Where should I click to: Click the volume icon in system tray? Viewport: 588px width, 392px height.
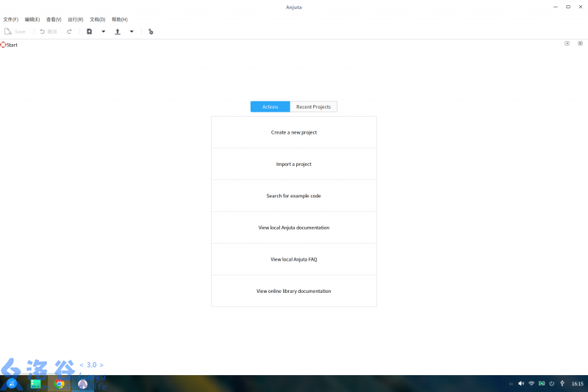521,383
